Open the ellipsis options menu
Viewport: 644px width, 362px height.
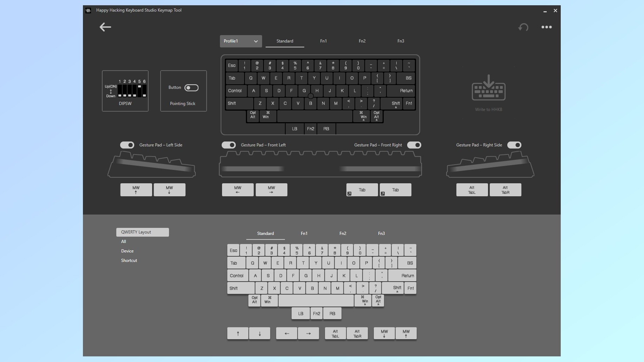[546, 27]
